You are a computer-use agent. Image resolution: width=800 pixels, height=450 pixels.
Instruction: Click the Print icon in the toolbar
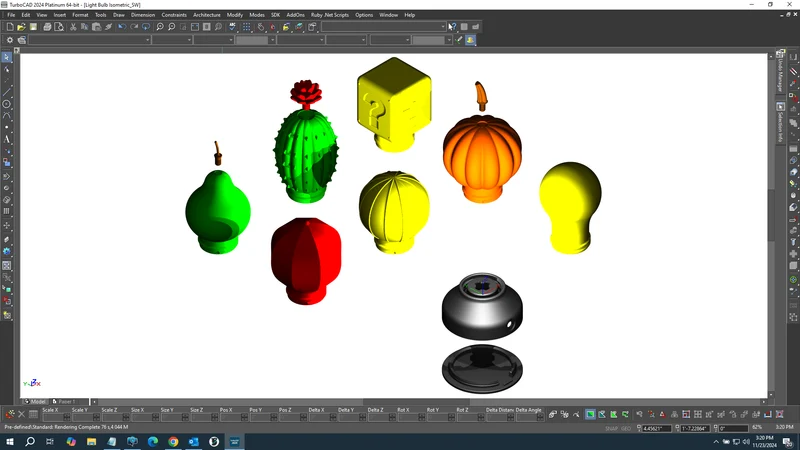point(47,27)
